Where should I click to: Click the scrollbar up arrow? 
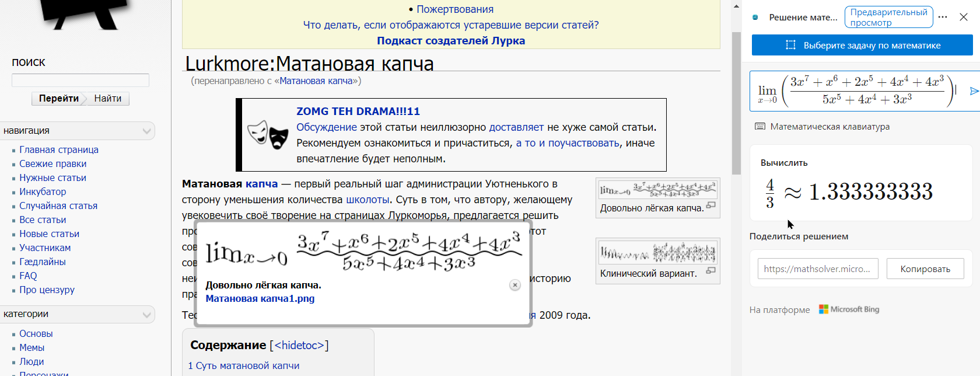point(736,6)
